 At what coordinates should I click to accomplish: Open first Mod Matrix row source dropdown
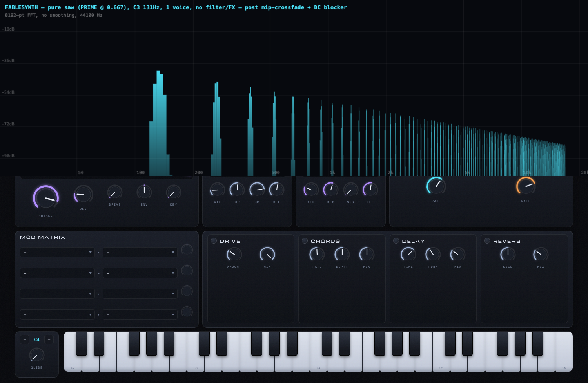pos(57,252)
